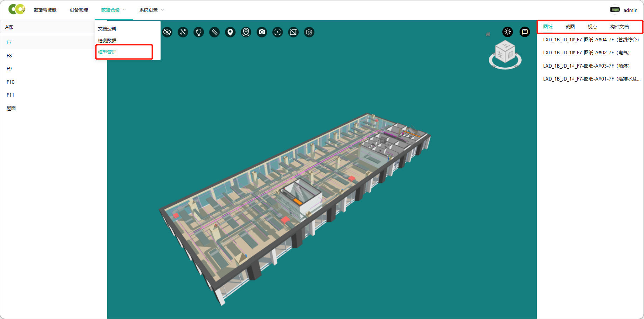Select the crop box tool icon
Image resolution: width=644 pixels, height=319 pixels.
pos(293,32)
